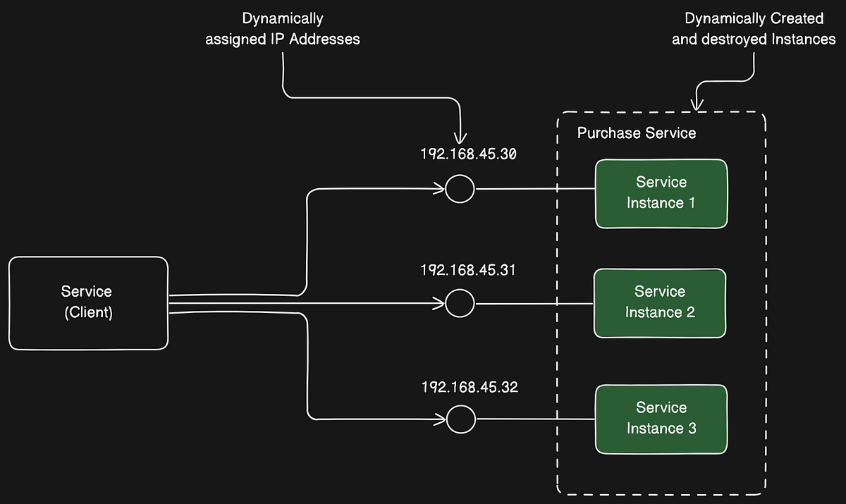This screenshot has height=504, width=846.
Task: Click the 192.168.45.32 address label
Action: tap(469, 386)
